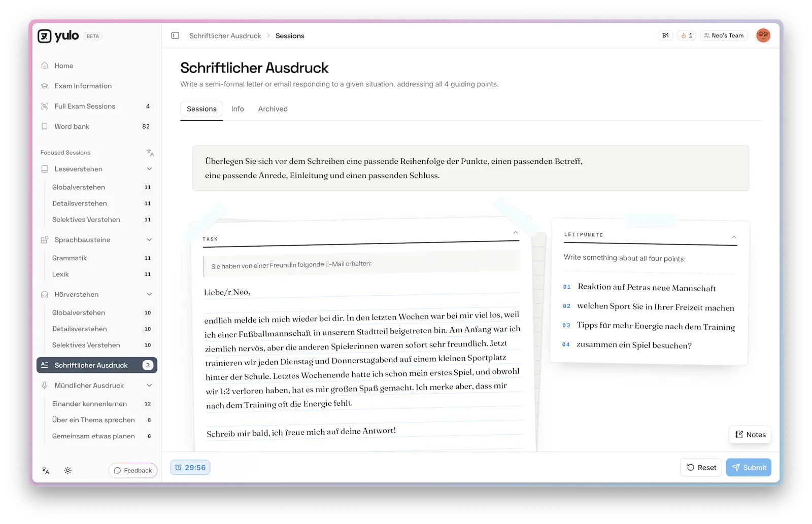Select Detailsverstehen under Hörverstehen
The height and width of the screenshot is (524, 812).
[x=101, y=329]
